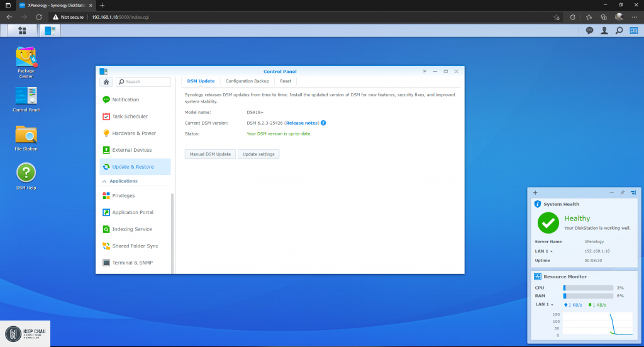Open Shared Folder Sync settings

click(x=135, y=246)
